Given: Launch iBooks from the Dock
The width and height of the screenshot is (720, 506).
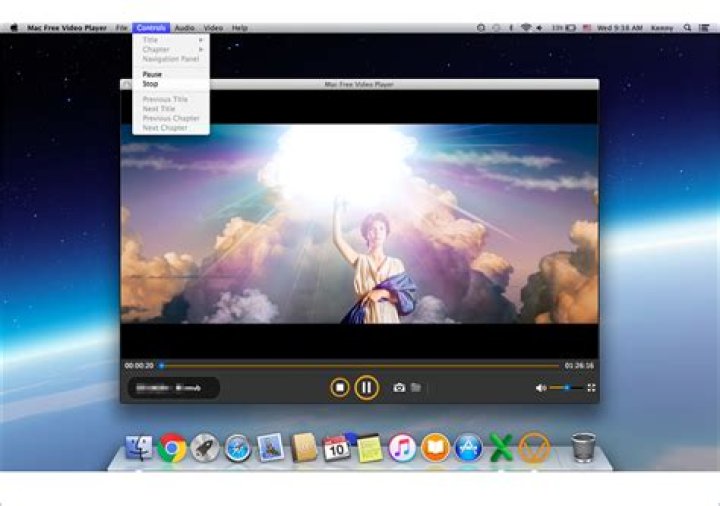Looking at the screenshot, I should 435,448.
